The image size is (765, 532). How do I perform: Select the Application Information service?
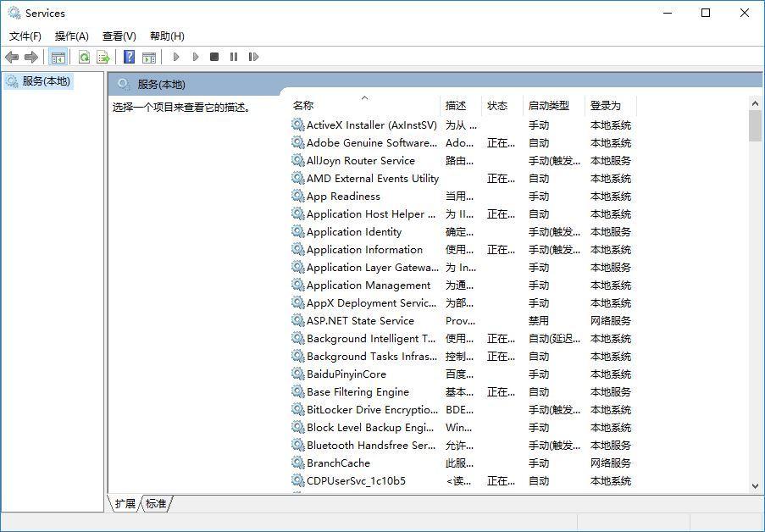coord(463,249)
